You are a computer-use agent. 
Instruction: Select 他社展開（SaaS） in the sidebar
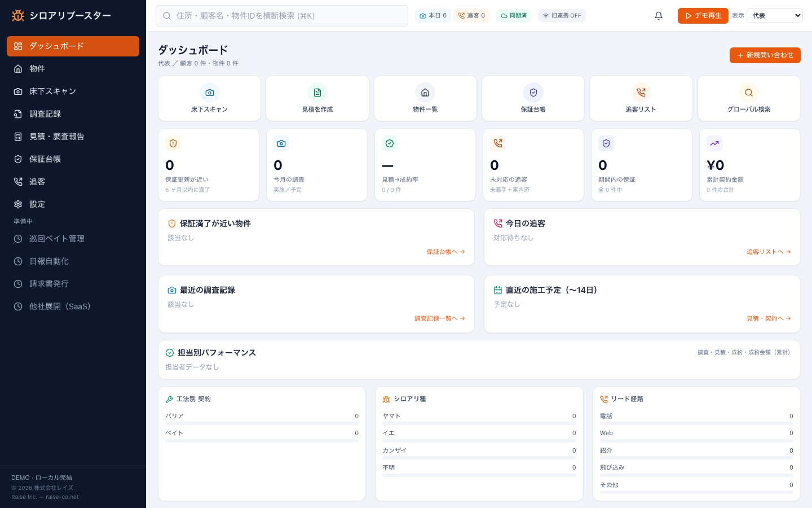73,306
